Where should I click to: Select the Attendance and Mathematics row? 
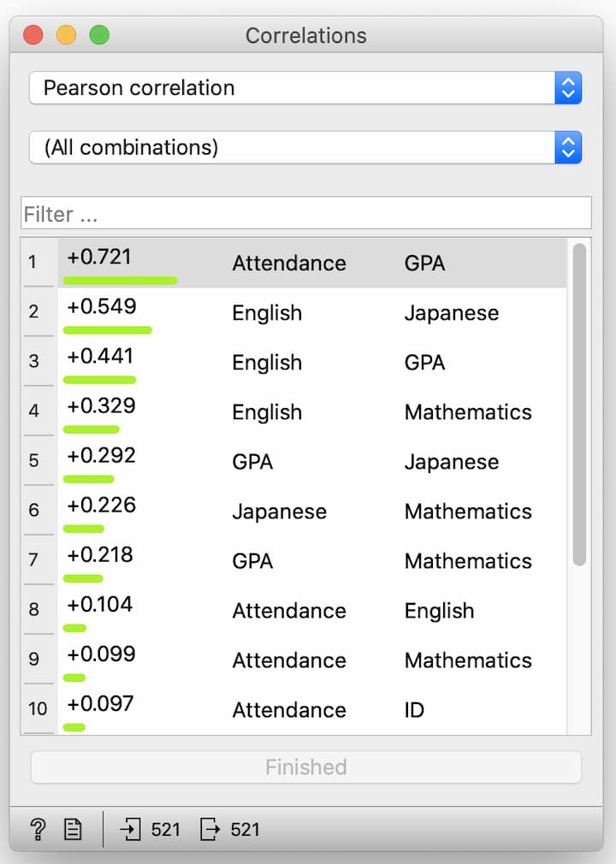point(311,660)
